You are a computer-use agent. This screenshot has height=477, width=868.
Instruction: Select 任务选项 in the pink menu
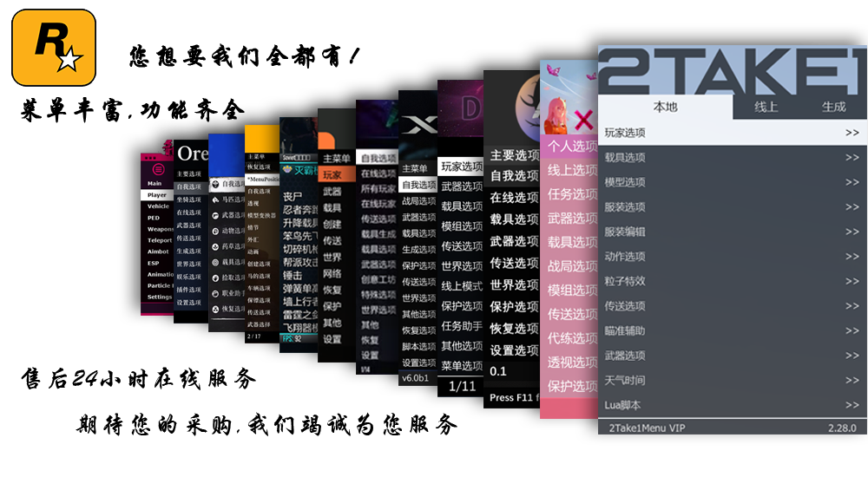[x=569, y=194]
